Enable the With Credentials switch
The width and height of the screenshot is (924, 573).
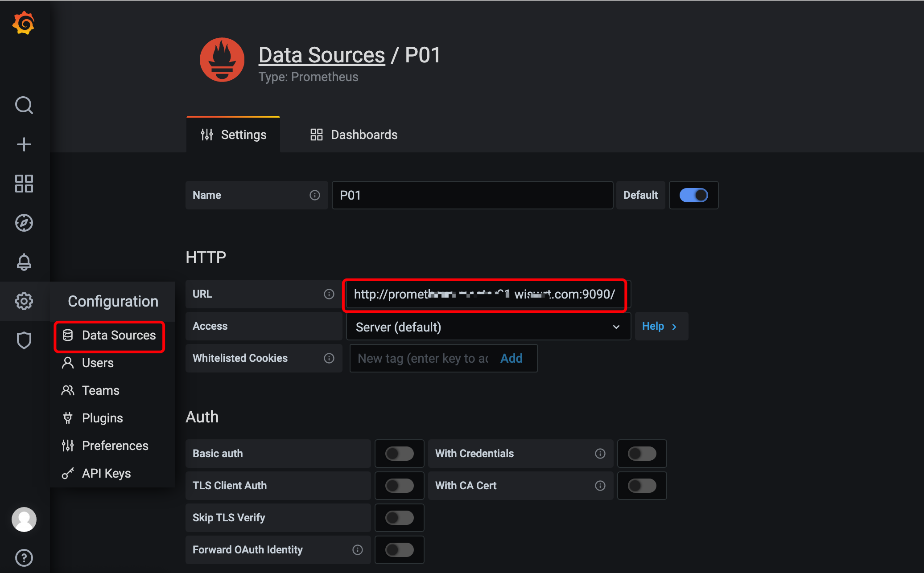coord(642,454)
